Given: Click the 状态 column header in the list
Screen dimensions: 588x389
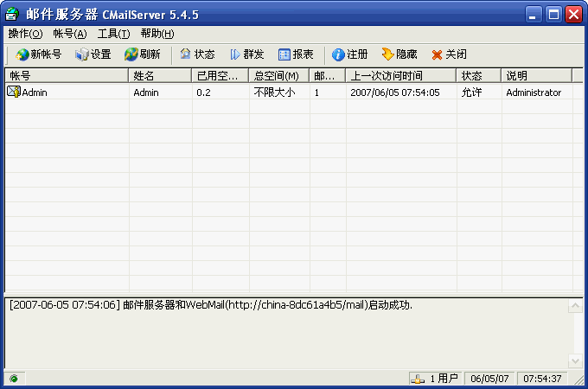Looking at the screenshot, I should point(479,76).
